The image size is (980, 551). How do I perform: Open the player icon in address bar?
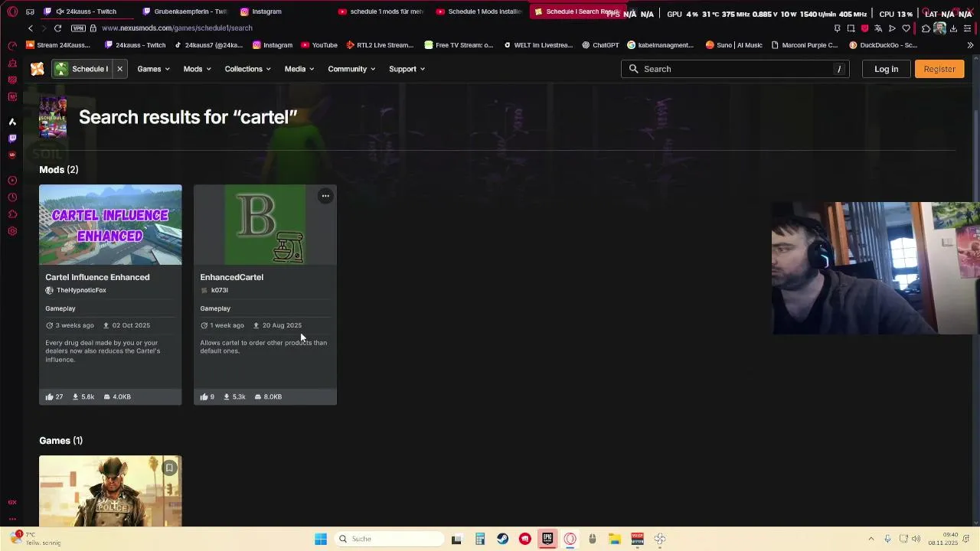tap(892, 28)
